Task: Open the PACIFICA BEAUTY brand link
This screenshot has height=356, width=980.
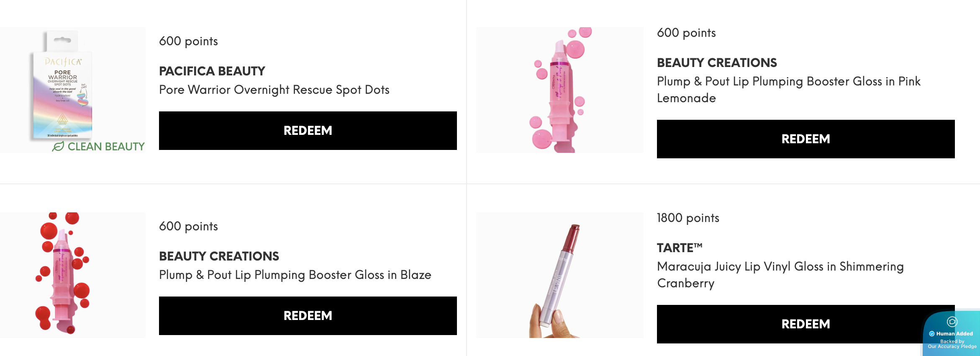Action: [x=212, y=71]
